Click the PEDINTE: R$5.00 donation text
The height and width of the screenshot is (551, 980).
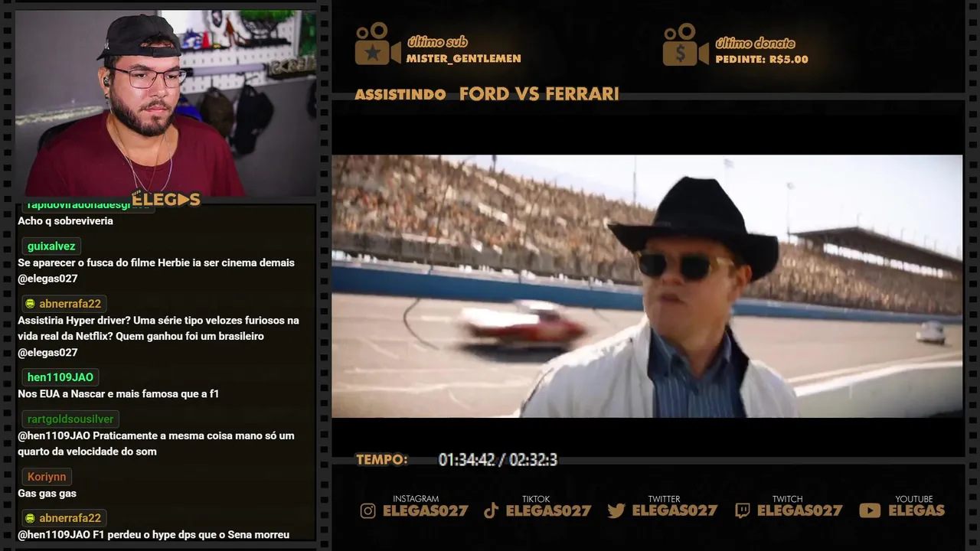tap(762, 60)
